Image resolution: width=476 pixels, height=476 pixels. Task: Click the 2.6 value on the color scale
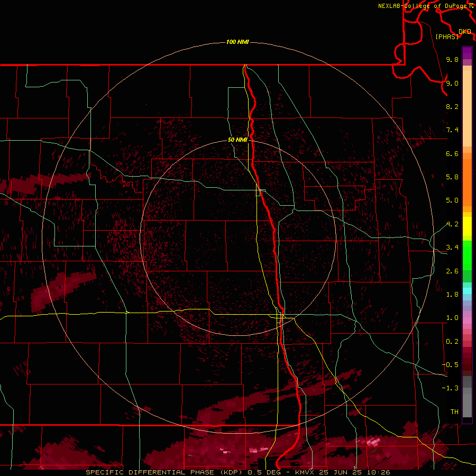point(452,271)
